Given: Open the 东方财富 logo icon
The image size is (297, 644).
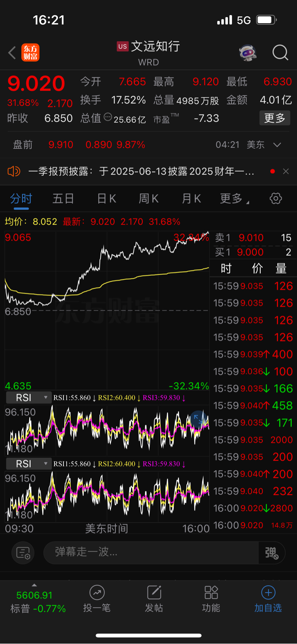Looking at the screenshot, I should coord(30,53).
